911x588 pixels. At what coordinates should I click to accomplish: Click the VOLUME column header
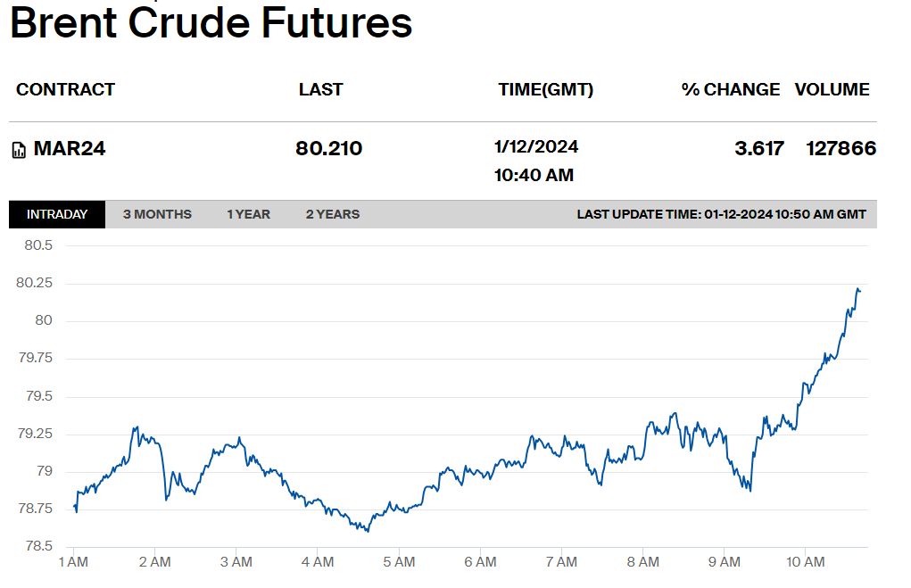coord(832,89)
